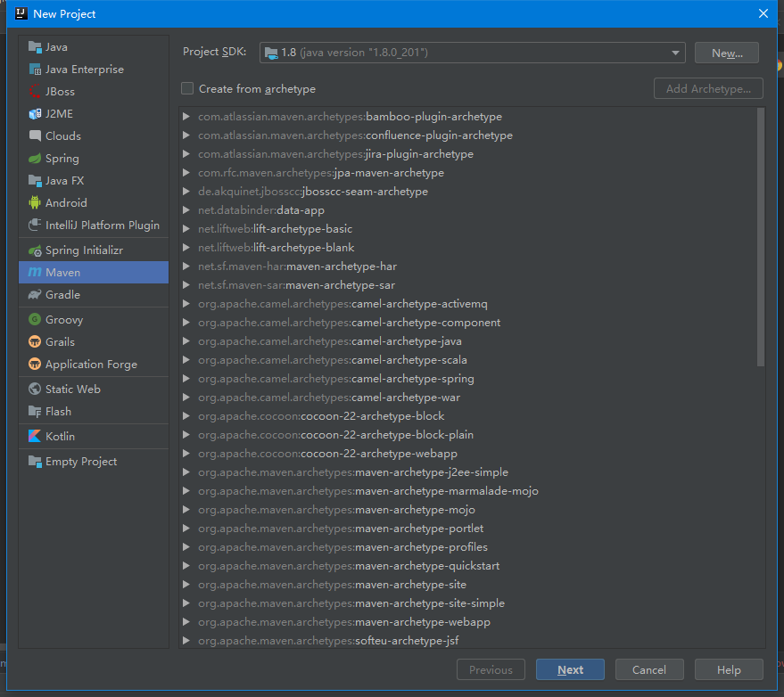
Task: Expand confluence-plugin-archetype entry
Action: pos(186,135)
